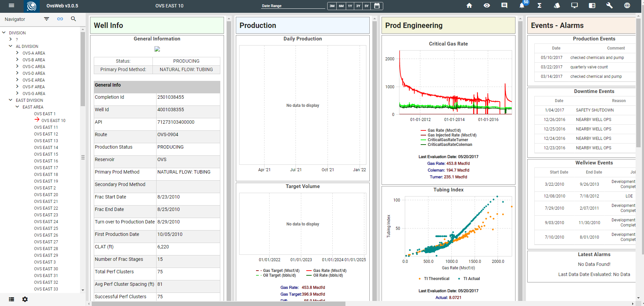Expand the '?' tree node
The image size is (644, 306).
tap(11, 39)
